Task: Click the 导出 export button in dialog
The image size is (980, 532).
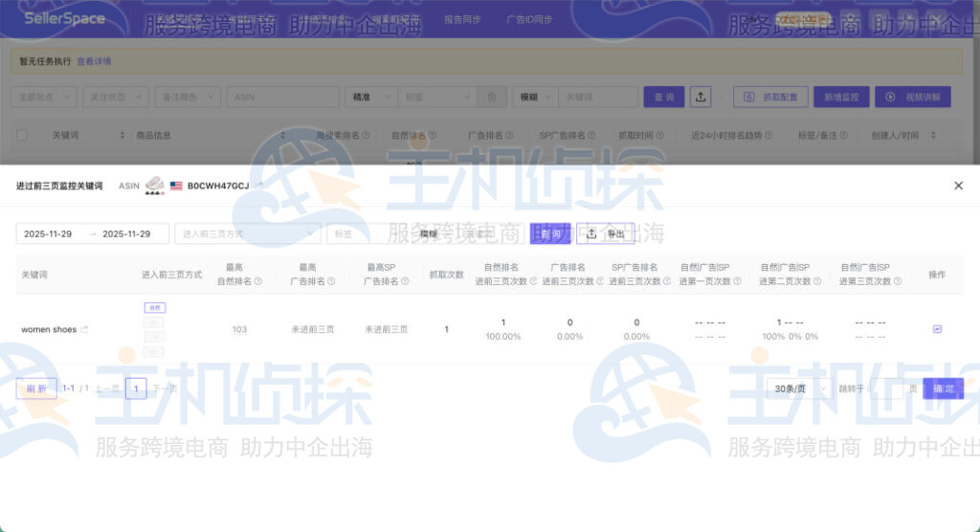Action: (x=606, y=233)
